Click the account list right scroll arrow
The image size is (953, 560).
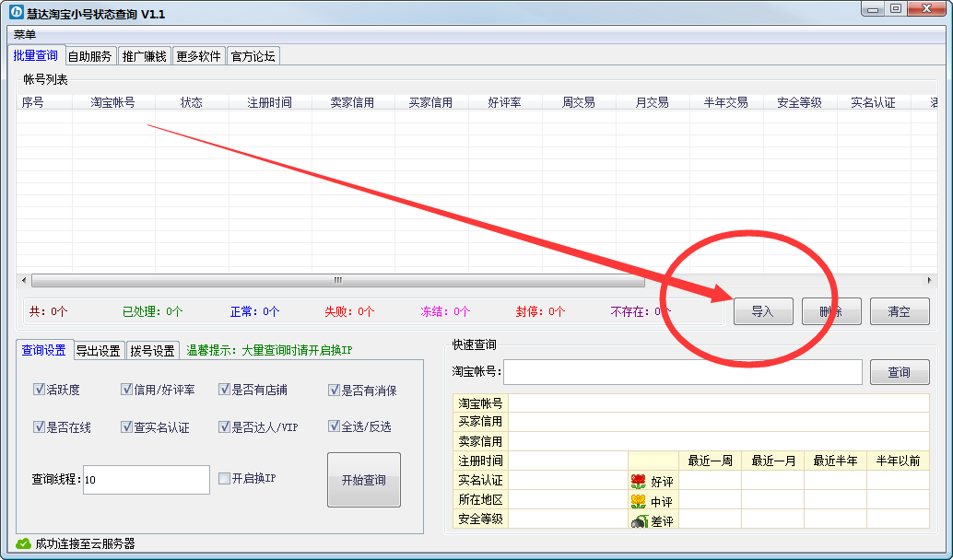point(929,280)
